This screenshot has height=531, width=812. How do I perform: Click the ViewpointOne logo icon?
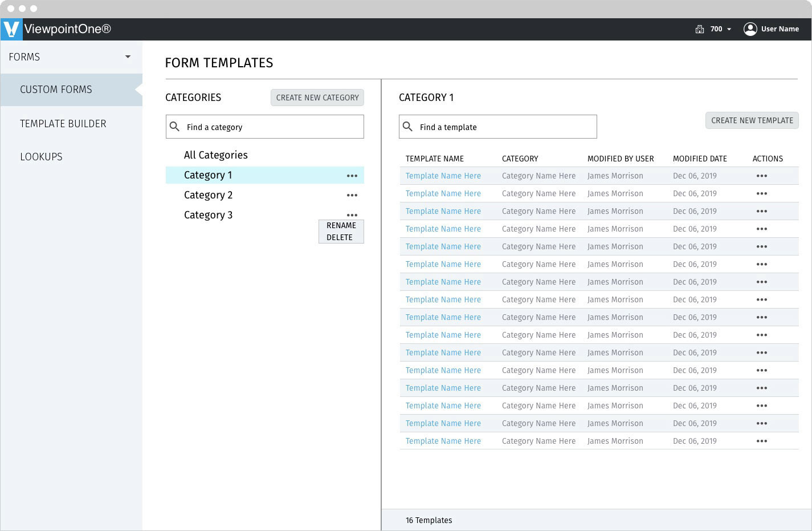pyautogui.click(x=11, y=29)
